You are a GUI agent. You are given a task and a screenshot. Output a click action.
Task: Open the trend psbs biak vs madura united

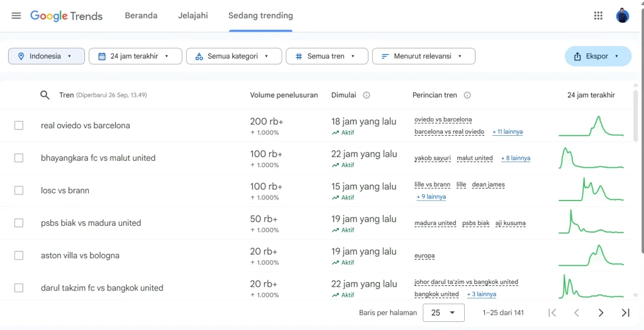pos(91,223)
